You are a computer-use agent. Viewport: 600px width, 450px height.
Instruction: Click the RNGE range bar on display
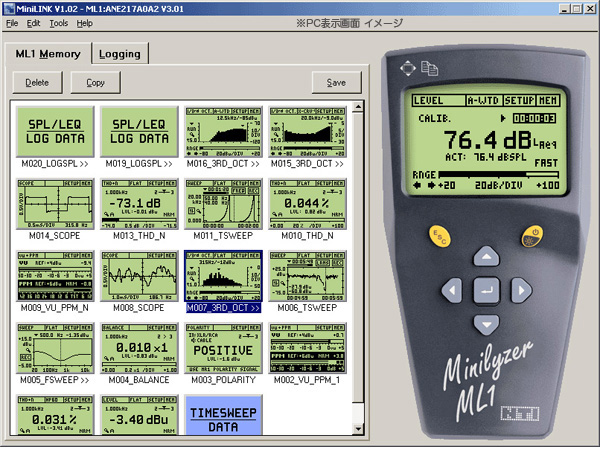[x=499, y=174]
